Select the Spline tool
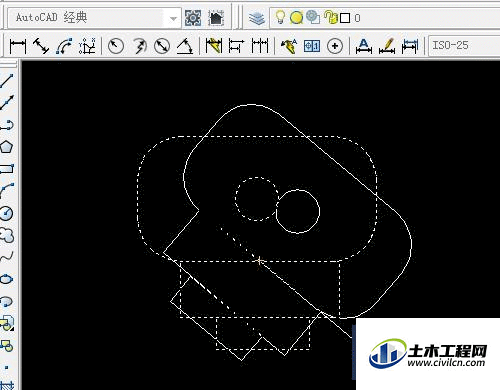 pos(7,257)
